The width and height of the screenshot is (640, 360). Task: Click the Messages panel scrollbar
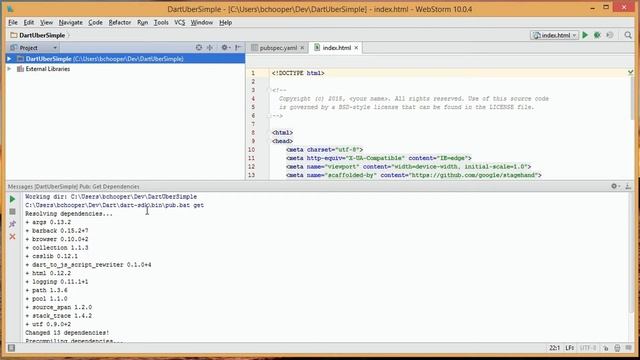[632, 253]
